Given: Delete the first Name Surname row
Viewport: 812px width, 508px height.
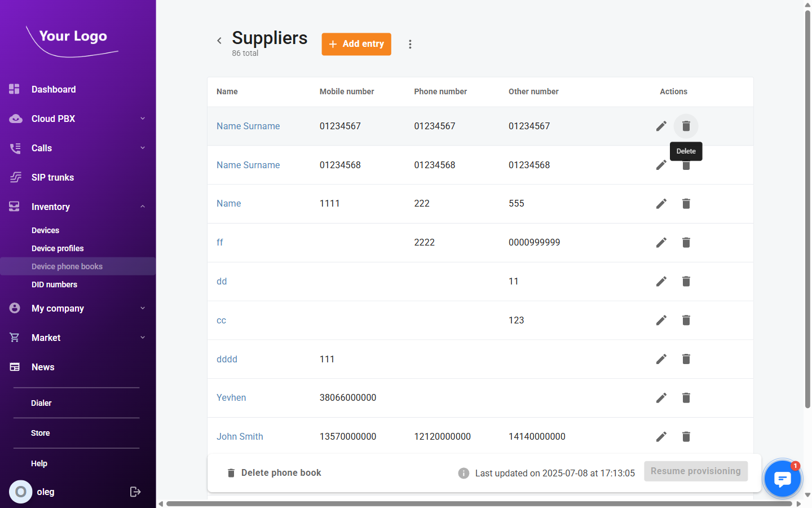Looking at the screenshot, I should 686,126.
